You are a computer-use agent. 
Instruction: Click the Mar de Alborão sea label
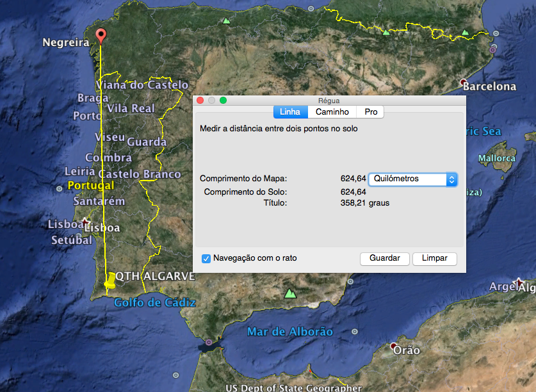(290, 332)
